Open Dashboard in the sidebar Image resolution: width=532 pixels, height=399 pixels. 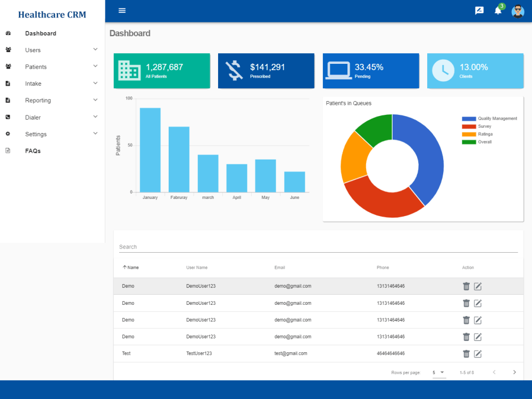click(x=41, y=33)
